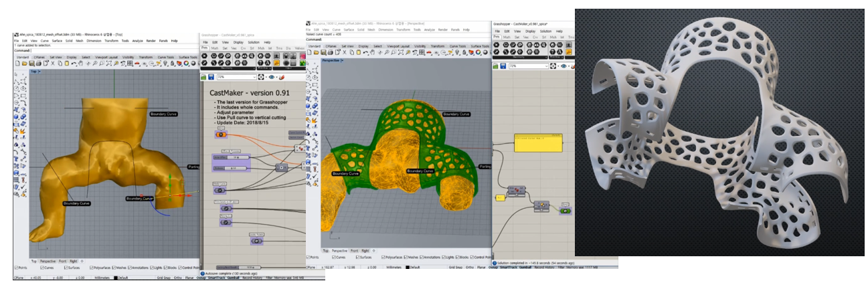The height and width of the screenshot is (285, 868).
Task: Open Mesh menu in left Rhino window
Action: coord(79,41)
